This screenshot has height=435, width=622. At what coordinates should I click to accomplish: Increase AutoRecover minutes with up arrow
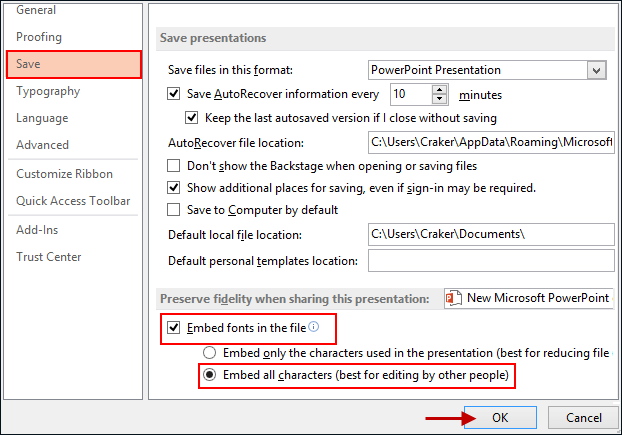[440, 89]
